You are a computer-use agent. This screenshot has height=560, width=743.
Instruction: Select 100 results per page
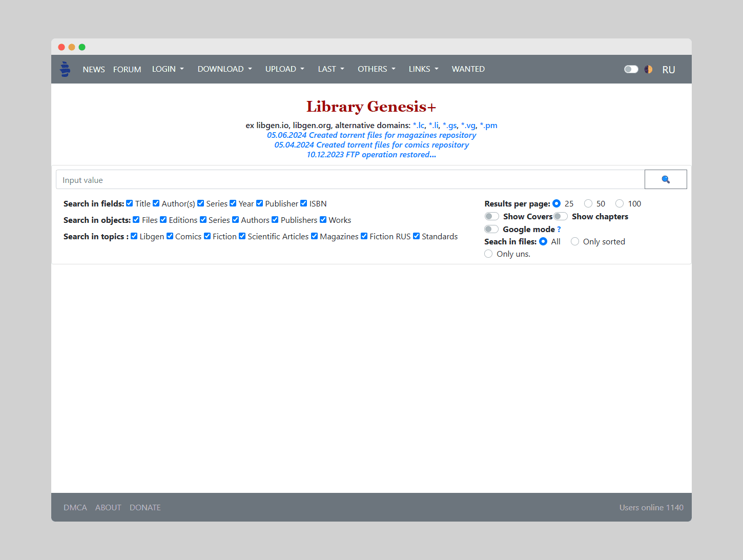620,203
